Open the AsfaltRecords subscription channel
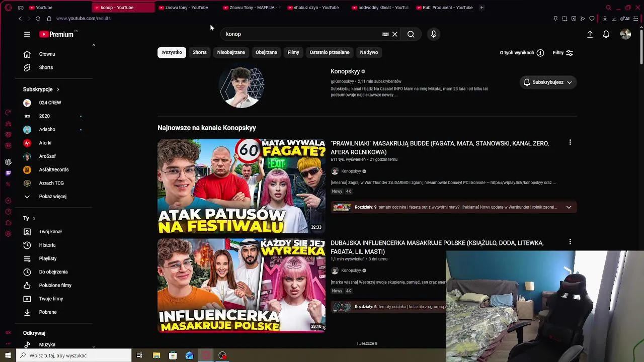 (54, 170)
